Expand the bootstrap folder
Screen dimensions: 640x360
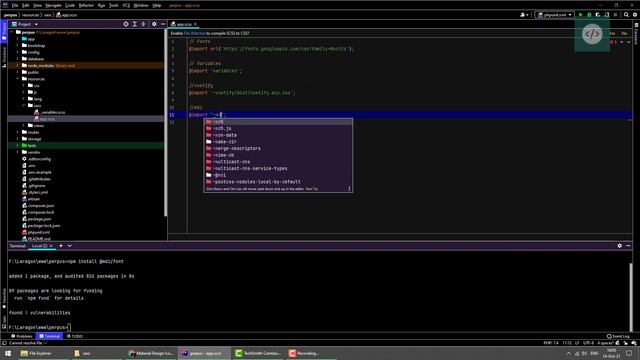18,45
